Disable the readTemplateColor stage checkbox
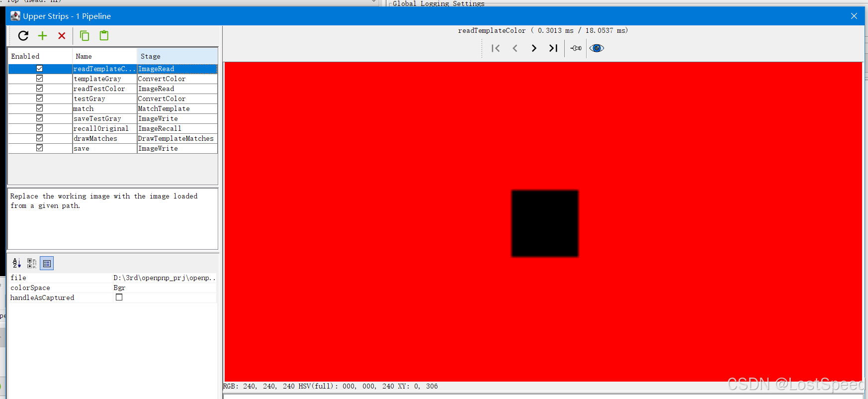The image size is (868, 399). click(x=39, y=69)
